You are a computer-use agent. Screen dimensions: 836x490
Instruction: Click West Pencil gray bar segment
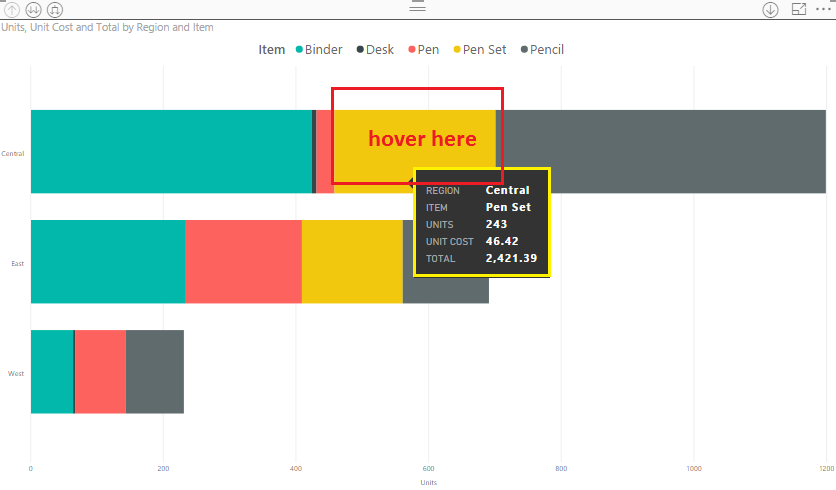point(155,372)
